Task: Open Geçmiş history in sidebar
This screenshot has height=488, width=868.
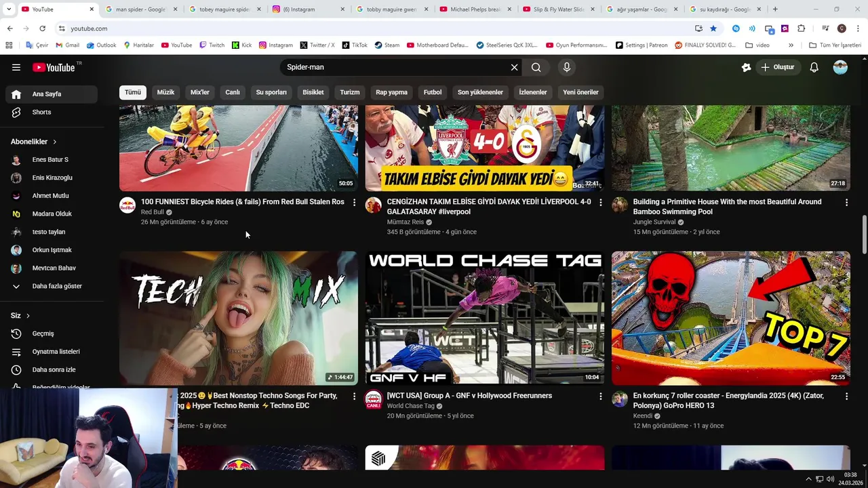Action: tap(52, 333)
